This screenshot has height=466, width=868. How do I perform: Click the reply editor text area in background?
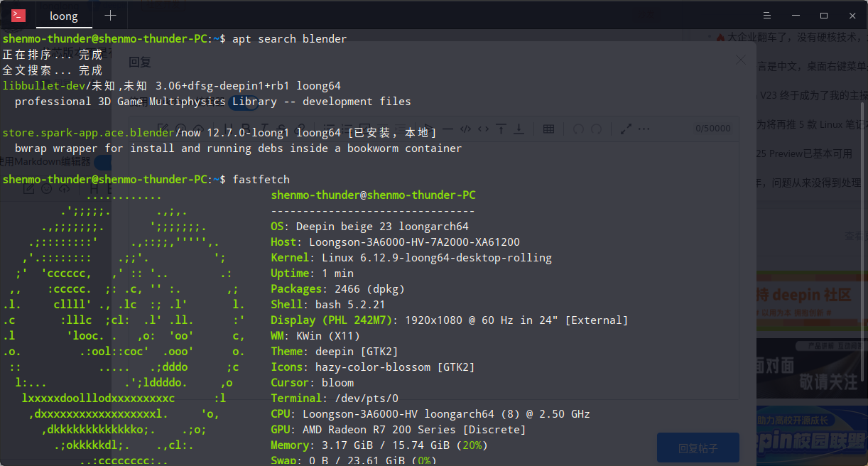[x=434, y=270]
